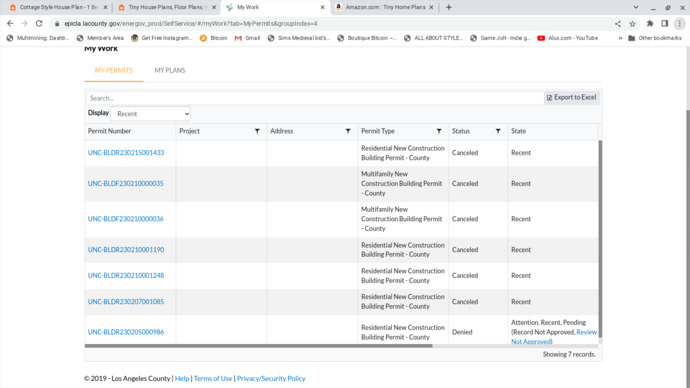Open the browser extensions puzzle icon
The height and width of the screenshot is (388, 690).
(650, 24)
